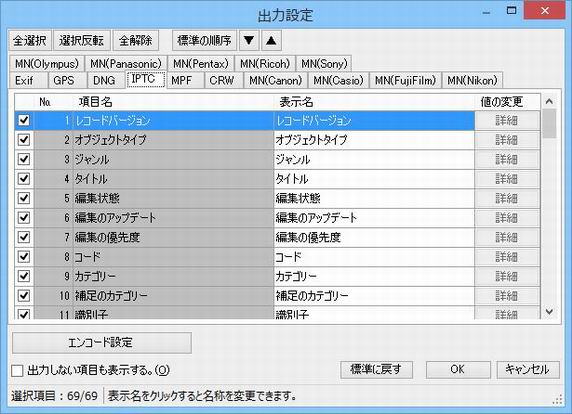572x414 pixels.
Task: Maximize the 出力設定 window
Action: click(511, 11)
